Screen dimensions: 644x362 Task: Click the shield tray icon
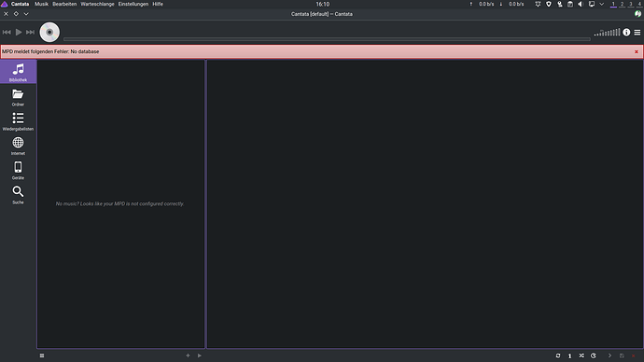click(549, 4)
